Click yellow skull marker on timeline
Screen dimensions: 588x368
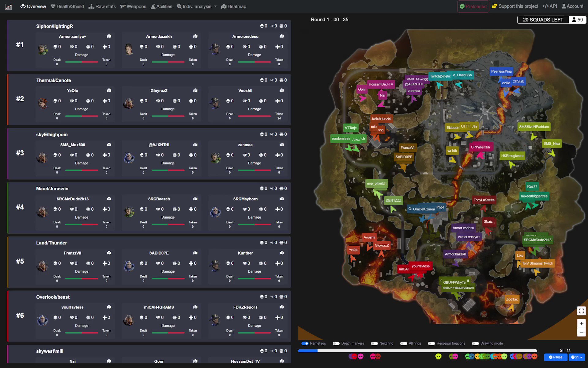[439, 356]
